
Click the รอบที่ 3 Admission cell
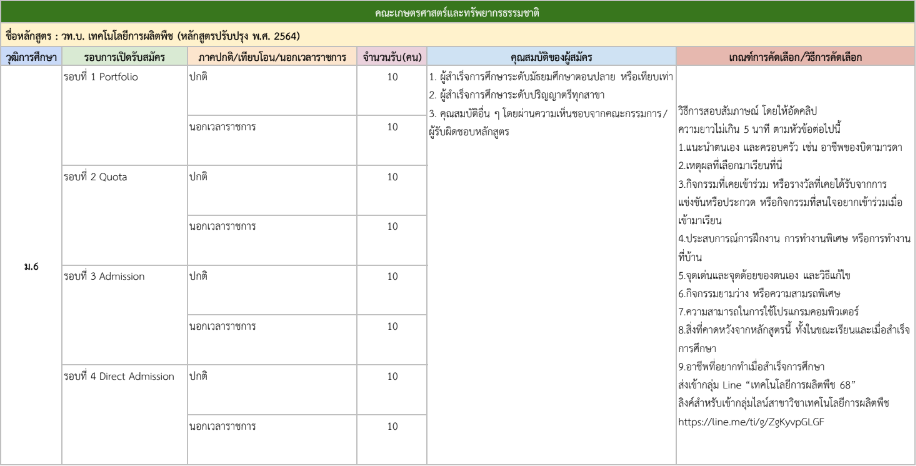104,276
